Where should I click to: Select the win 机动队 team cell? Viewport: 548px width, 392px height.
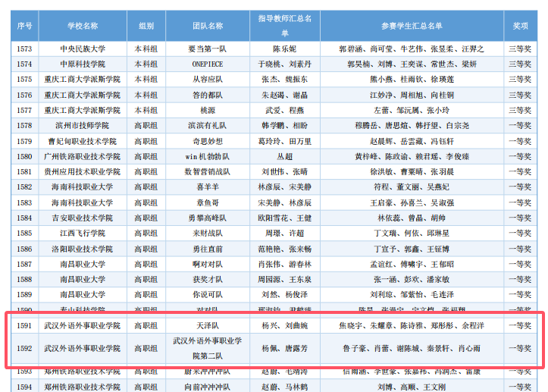click(x=208, y=156)
